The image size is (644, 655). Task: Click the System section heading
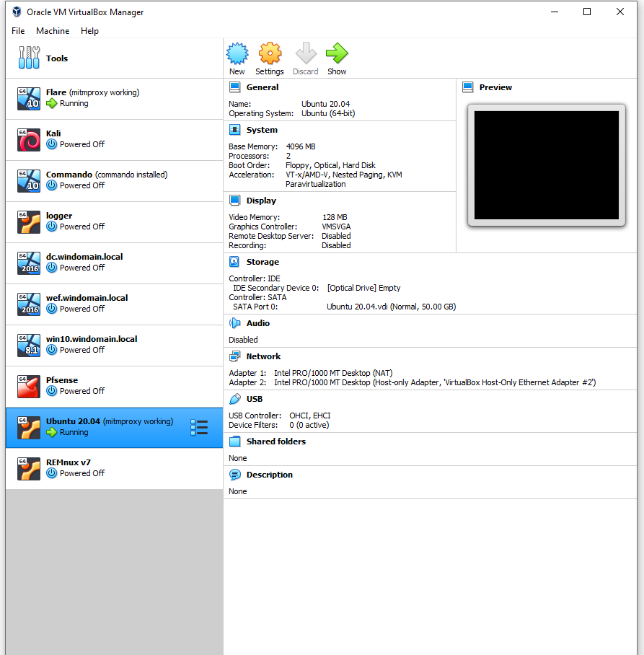tap(262, 130)
